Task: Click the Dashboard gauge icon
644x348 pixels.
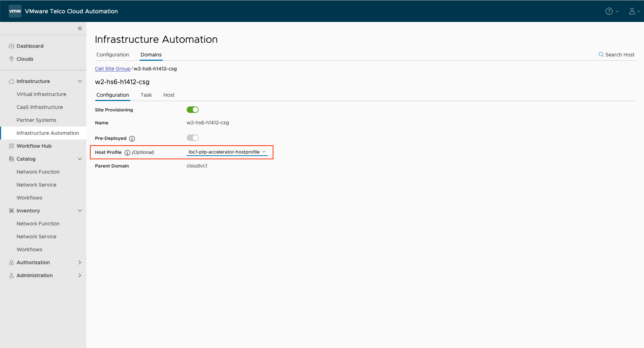Action: click(x=12, y=46)
